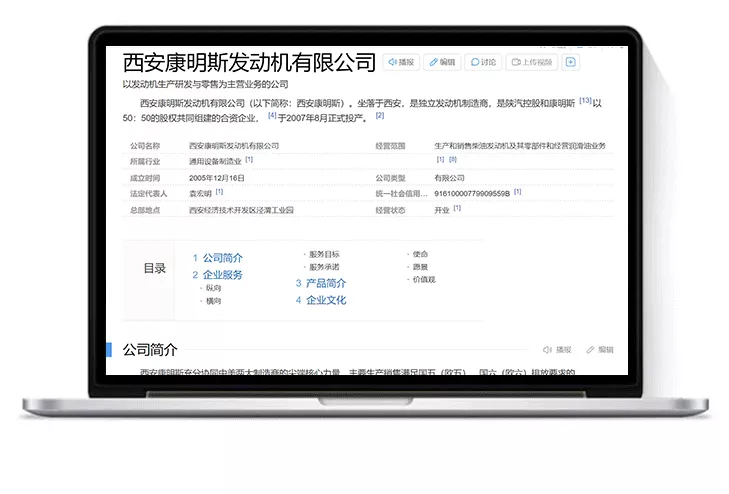729x494 pixels.
Task: Click the 公司名称 label in info table
Action: (145, 146)
